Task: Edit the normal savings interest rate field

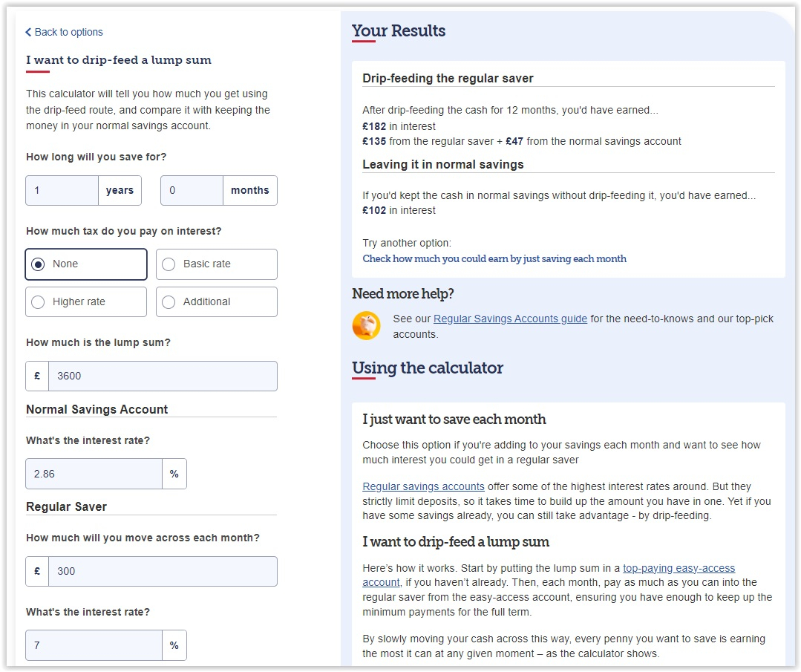Action: [94, 474]
